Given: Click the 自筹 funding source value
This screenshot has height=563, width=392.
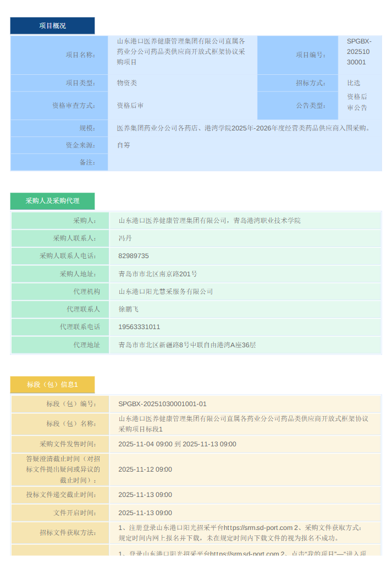Looking at the screenshot, I should pos(124,145).
